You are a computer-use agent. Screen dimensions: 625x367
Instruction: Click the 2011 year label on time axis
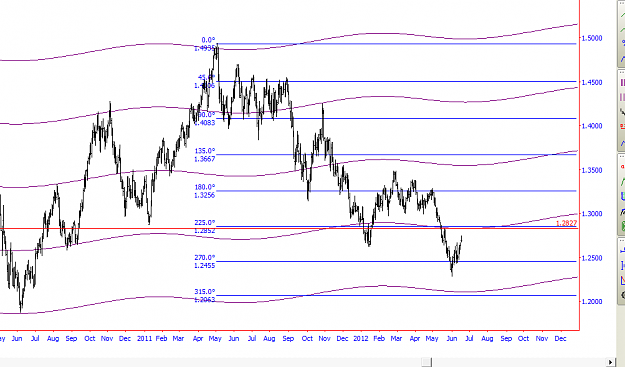tap(144, 338)
